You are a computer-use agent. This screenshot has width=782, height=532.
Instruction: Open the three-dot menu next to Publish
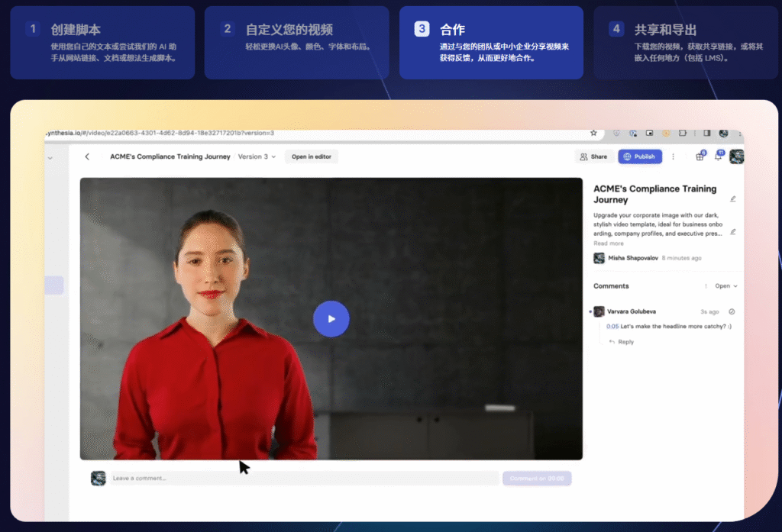click(673, 156)
